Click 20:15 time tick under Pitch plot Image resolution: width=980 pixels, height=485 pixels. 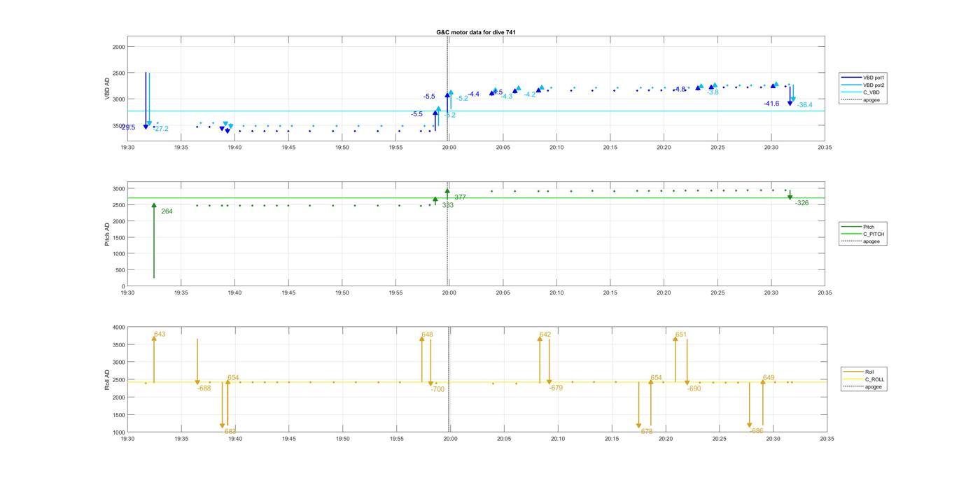[x=610, y=293]
